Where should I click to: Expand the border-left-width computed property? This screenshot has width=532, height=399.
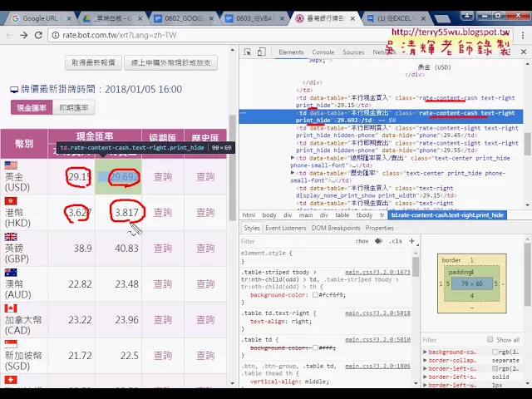click(x=425, y=385)
